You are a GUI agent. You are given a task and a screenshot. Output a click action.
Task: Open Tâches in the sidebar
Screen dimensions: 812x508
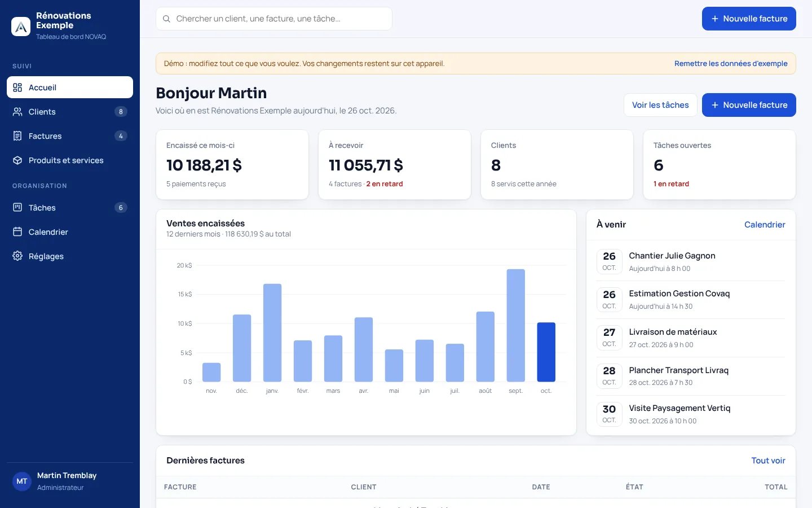(70, 208)
